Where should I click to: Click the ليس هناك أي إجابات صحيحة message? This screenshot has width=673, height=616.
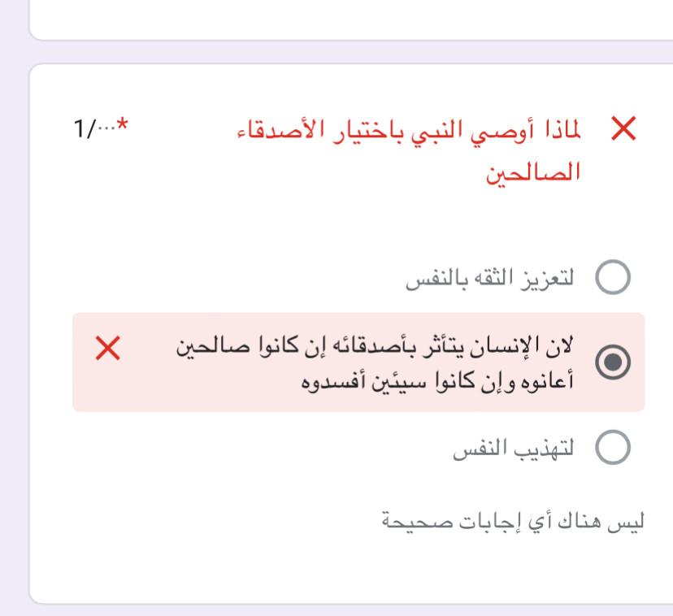pyautogui.click(x=513, y=521)
